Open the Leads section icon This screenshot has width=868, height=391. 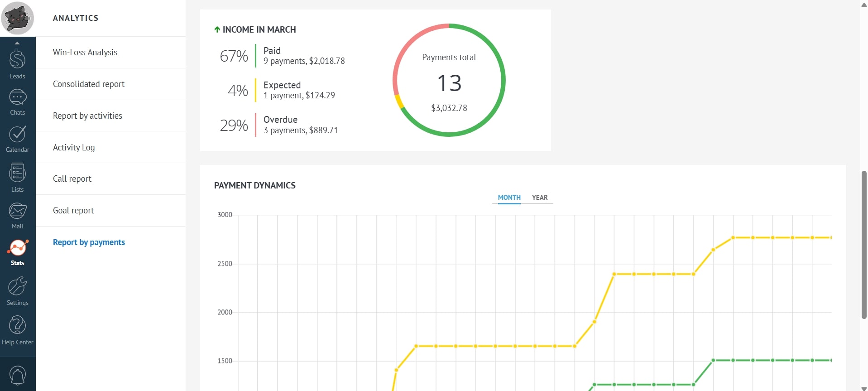point(17,60)
